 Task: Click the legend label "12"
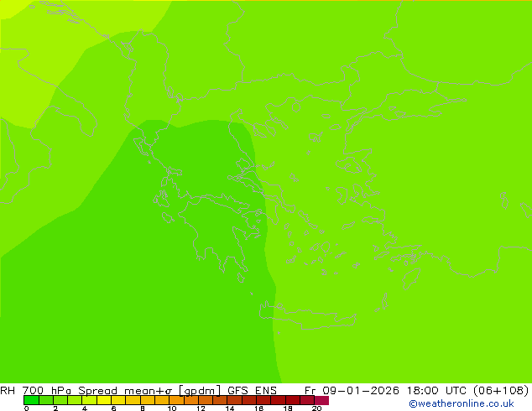click(201, 408)
